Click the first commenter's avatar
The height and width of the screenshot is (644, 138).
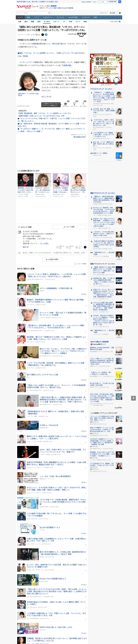pos(19,232)
